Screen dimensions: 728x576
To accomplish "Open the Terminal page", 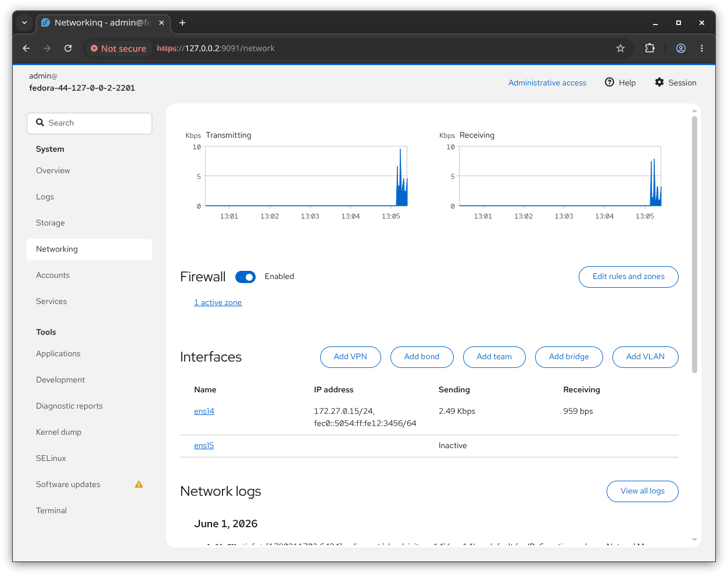I will click(x=89, y=510).
